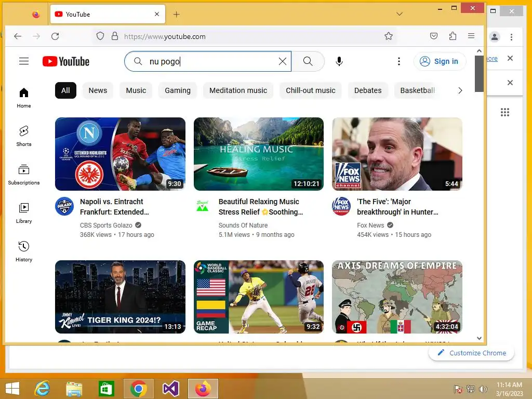The height and width of the screenshot is (399, 532).
Task: Open Save to Pocket icon
Action: tap(434, 36)
